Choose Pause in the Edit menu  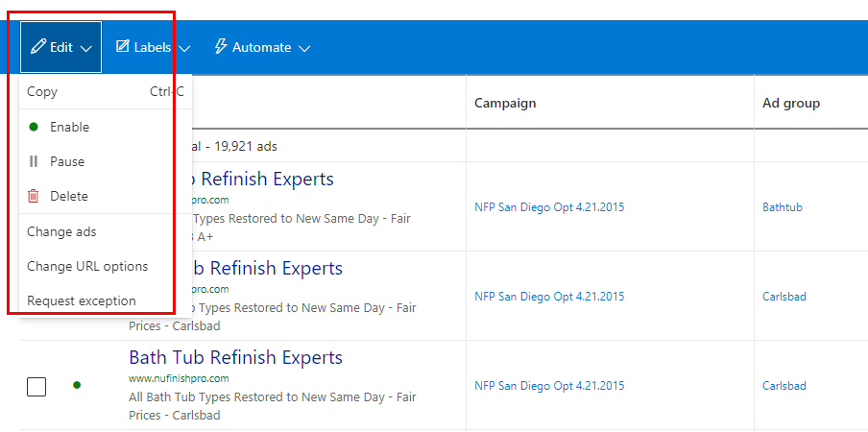click(x=106, y=161)
